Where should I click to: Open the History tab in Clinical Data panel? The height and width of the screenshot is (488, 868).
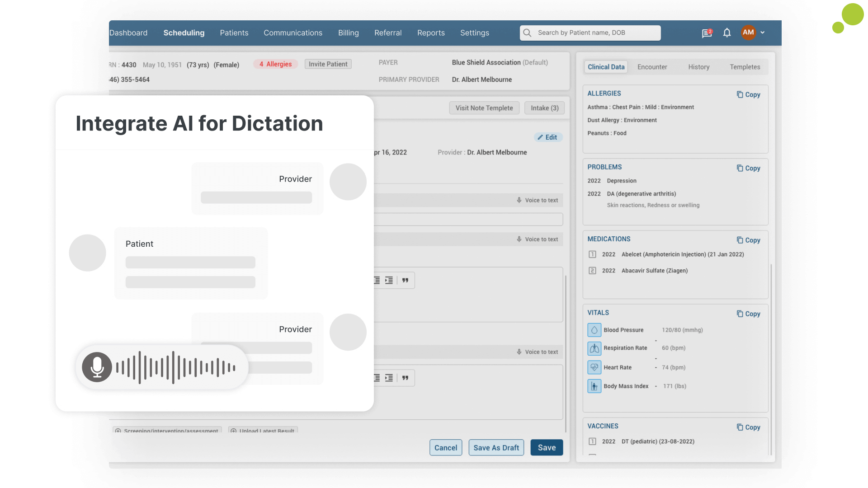pyautogui.click(x=698, y=66)
